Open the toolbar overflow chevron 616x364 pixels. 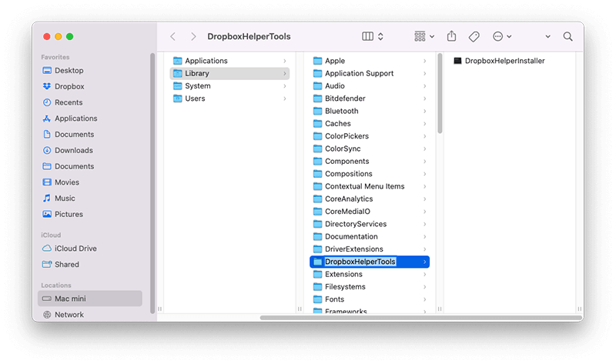(x=547, y=36)
